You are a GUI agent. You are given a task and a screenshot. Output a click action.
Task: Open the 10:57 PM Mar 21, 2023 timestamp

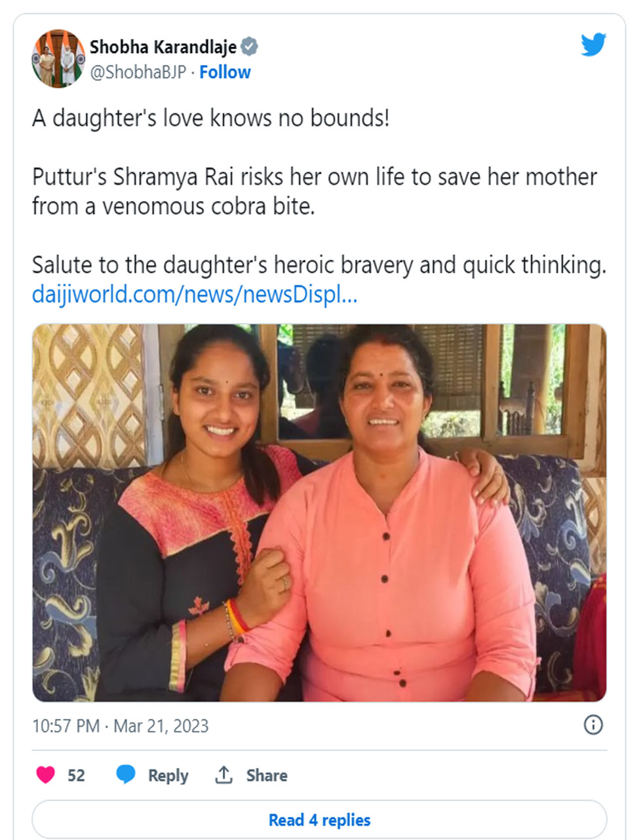tap(121, 726)
